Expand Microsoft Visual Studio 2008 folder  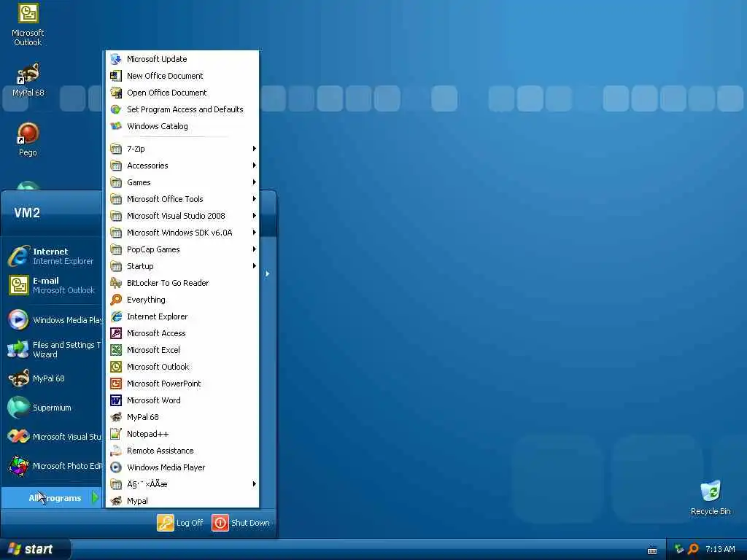coord(182,216)
